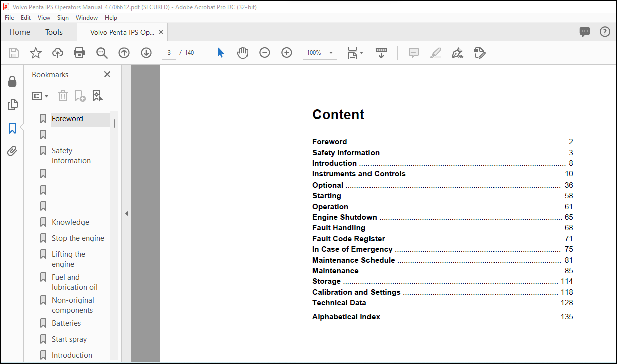Select Fuel and lubrication oil bookmark
617x364 pixels.
coord(74,282)
